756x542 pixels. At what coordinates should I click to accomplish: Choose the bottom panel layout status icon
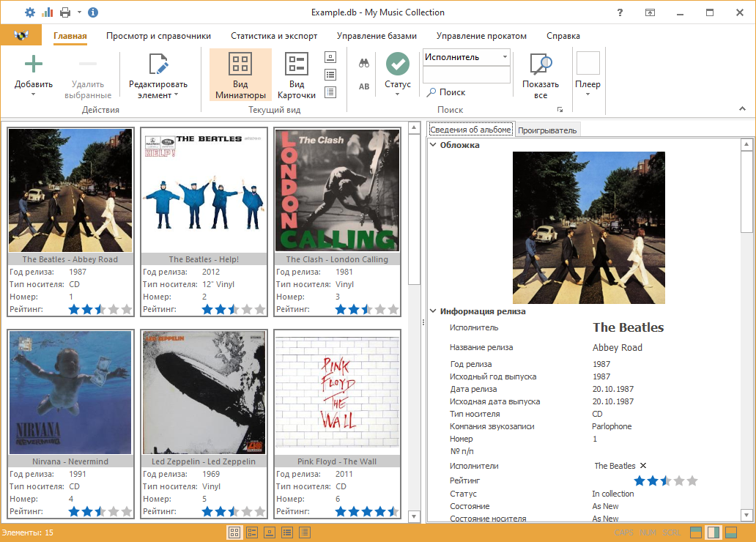click(731, 532)
